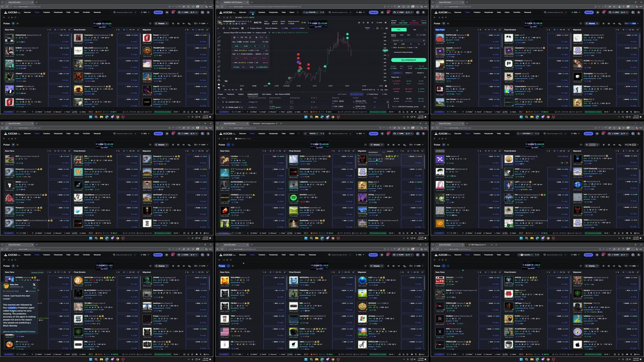Open the Perpetuals page from the navigation bar

click(273, 12)
